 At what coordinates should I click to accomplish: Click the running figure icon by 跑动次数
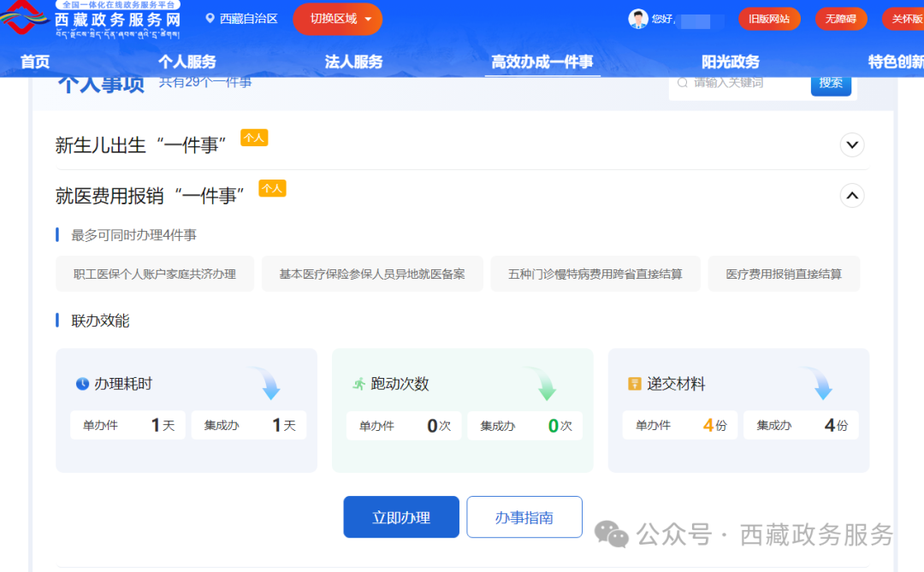tap(358, 384)
